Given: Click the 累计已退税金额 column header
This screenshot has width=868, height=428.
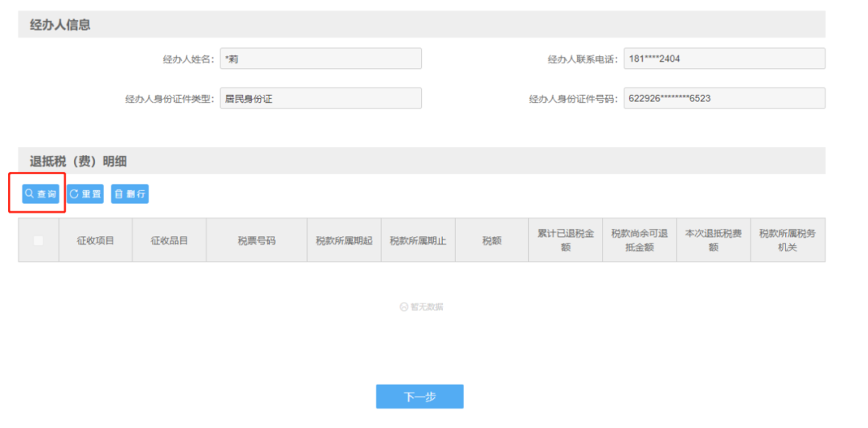Looking at the screenshot, I should [565, 240].
